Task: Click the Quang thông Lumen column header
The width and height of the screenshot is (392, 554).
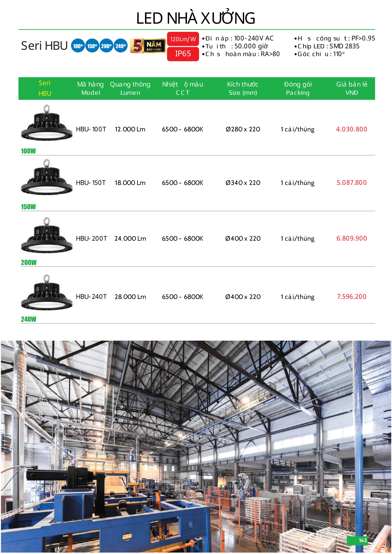Action: click(130, 88)
